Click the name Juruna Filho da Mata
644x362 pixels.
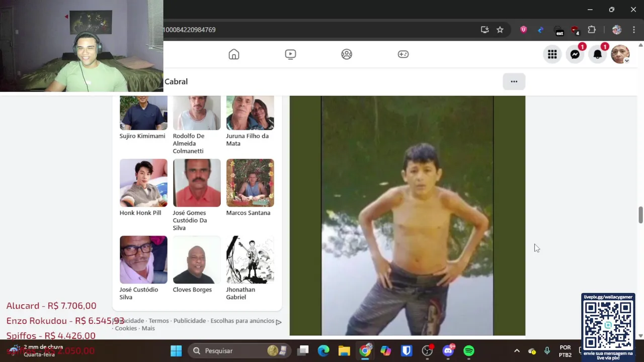coord(247,140)
